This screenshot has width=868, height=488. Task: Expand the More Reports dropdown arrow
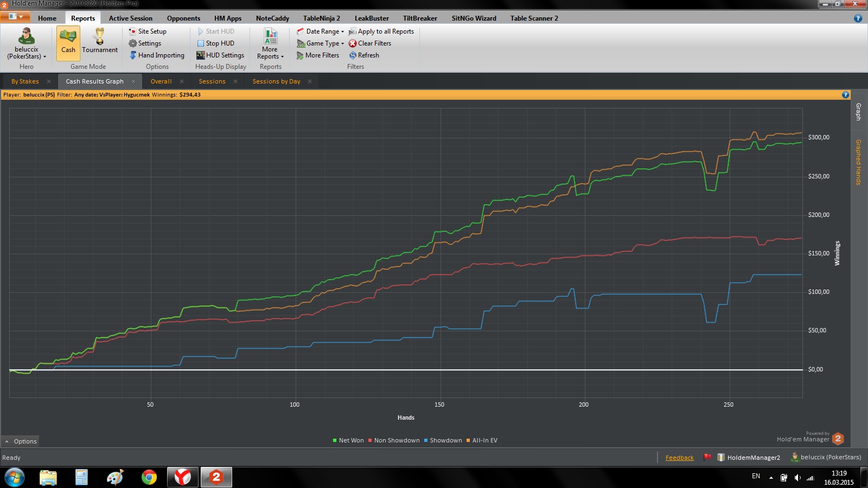[x=282, y=57]
